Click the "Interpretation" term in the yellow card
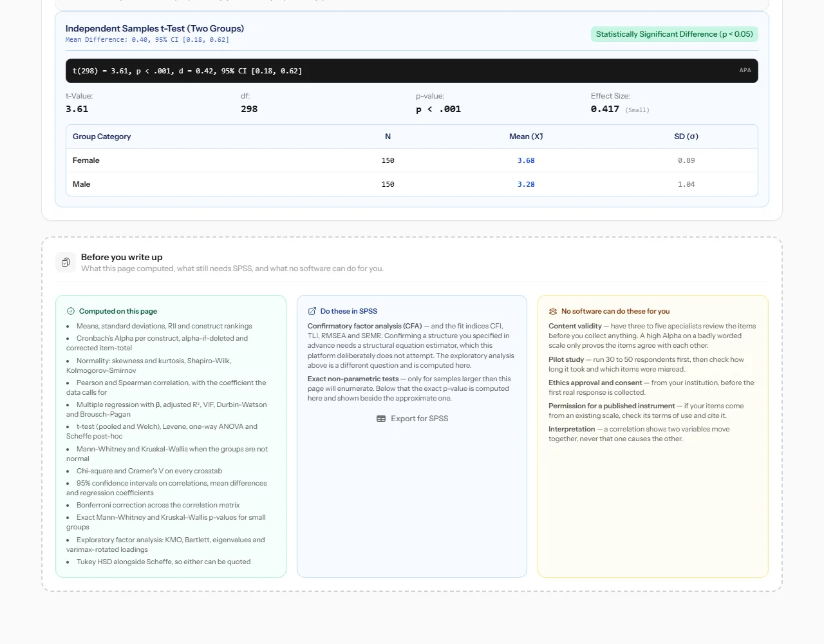 coord(572,430)
